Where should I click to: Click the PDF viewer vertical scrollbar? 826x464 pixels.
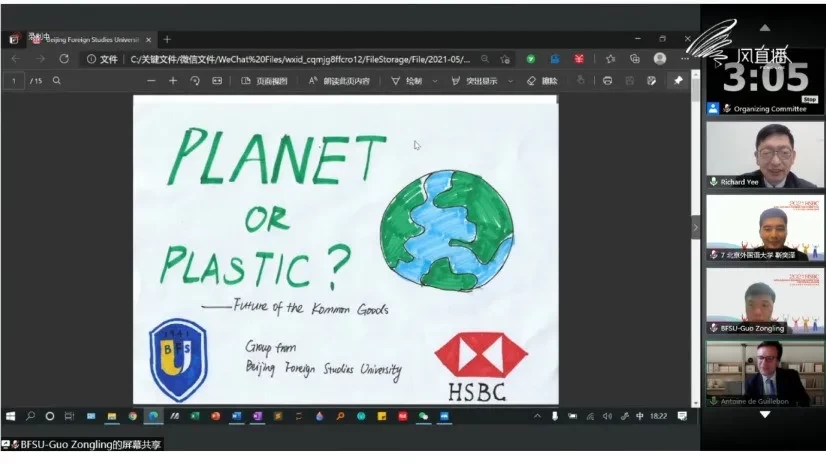[x=695, y=238]
